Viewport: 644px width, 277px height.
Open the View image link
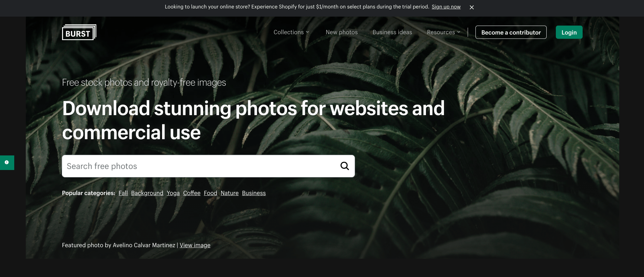click(195, 245)
